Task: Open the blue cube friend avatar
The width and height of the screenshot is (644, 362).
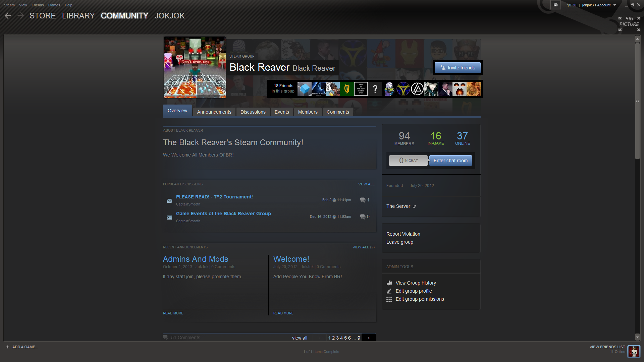Action: point(305,89)
